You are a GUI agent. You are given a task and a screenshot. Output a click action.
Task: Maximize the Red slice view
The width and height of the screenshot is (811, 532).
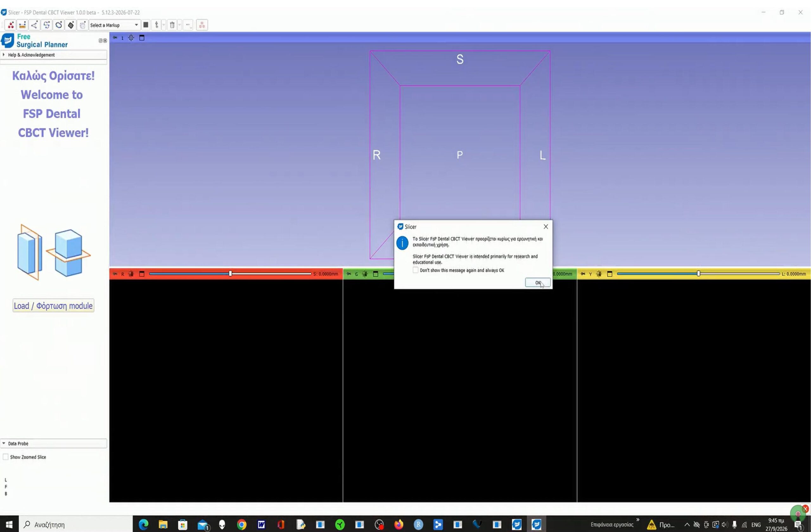tap(142, 274)
